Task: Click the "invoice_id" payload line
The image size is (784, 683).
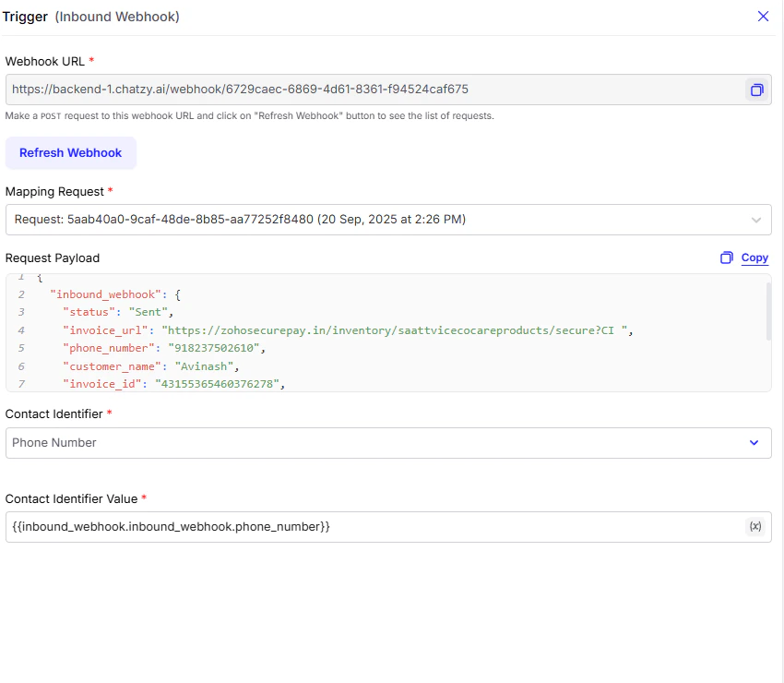Action: [173, 384]
